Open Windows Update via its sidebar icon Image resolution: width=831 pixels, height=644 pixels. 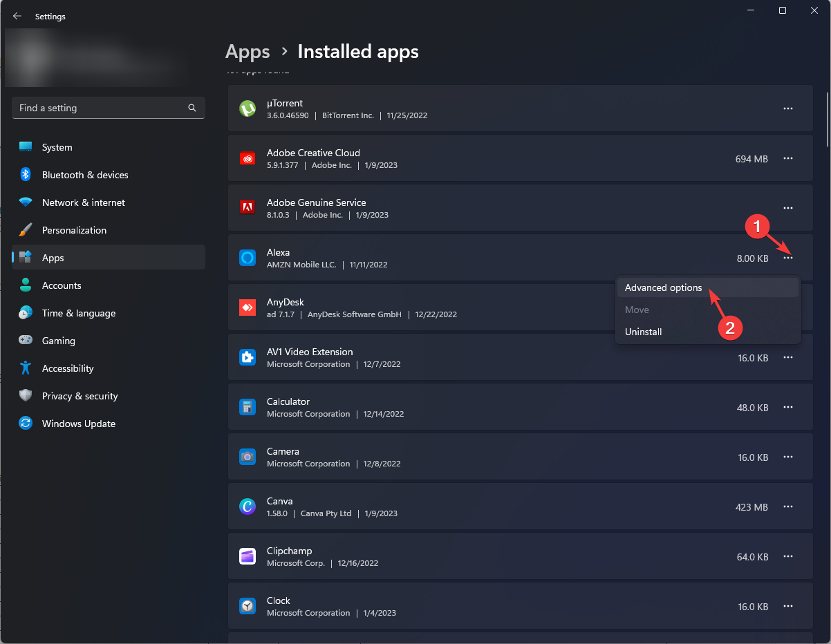[25, 424]
